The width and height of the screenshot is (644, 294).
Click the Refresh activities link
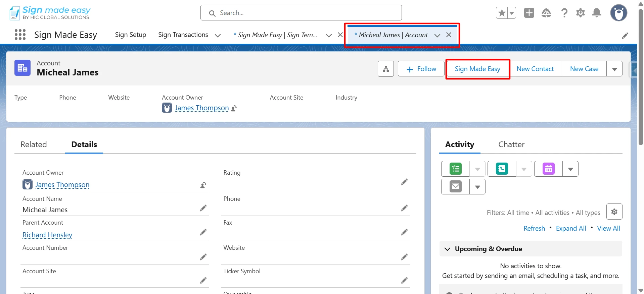[534, 228]
